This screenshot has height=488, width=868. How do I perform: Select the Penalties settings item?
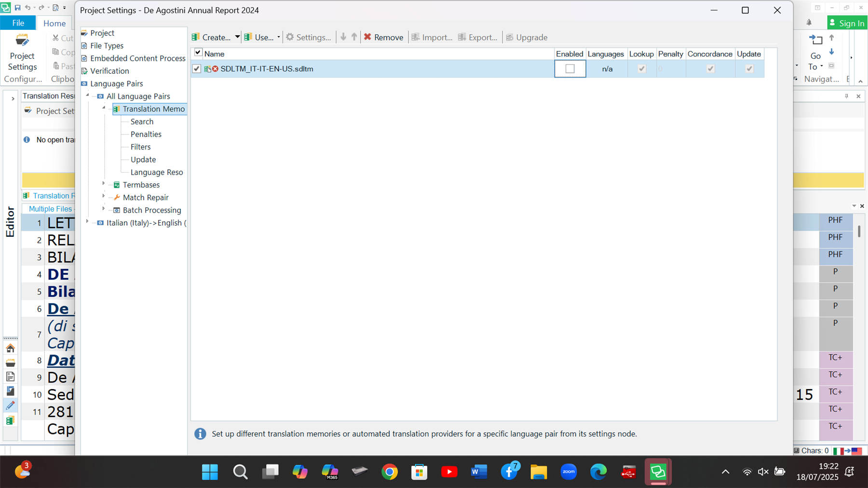[x=146, y=134]
